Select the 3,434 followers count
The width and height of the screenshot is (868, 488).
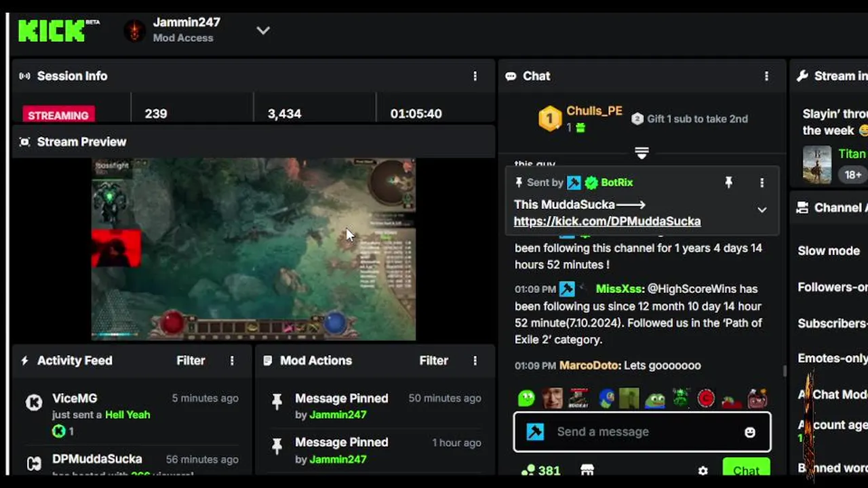284,114
